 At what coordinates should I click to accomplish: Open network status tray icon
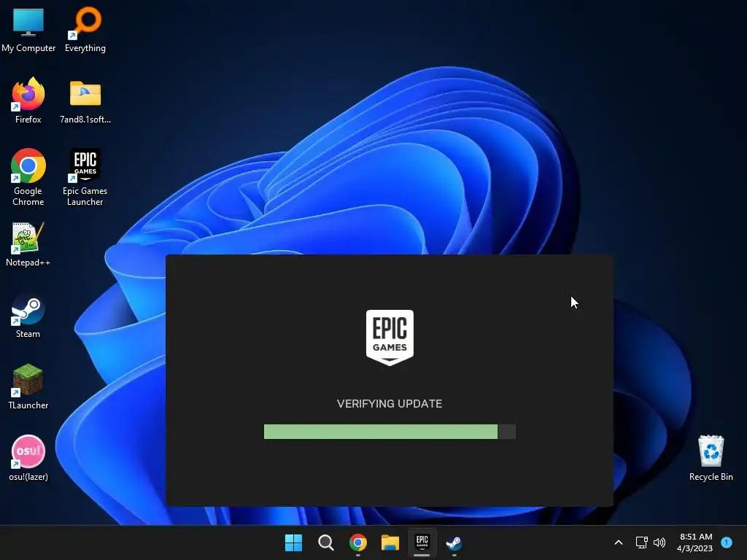pyautogui.click(x=642, y=542)
